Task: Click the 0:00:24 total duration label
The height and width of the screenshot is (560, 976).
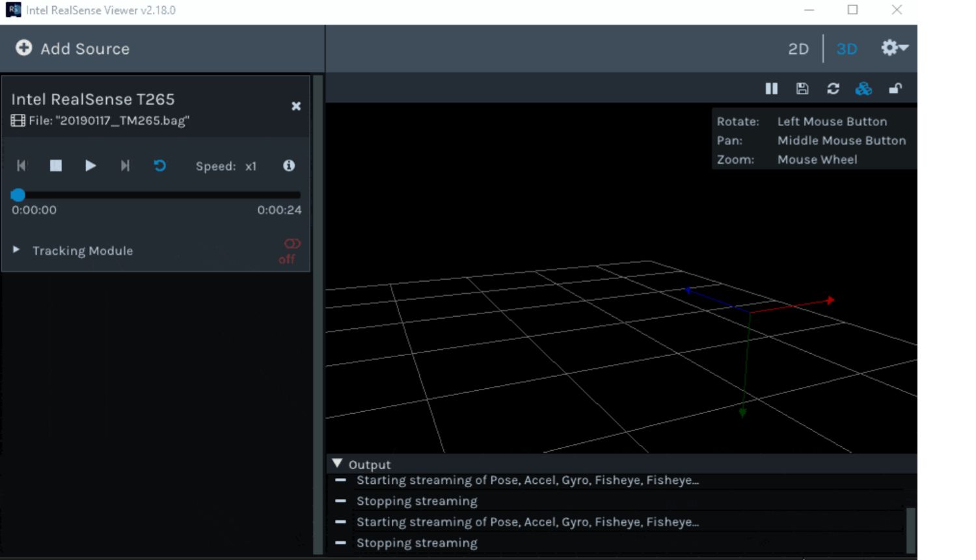Action: (279, 210)
